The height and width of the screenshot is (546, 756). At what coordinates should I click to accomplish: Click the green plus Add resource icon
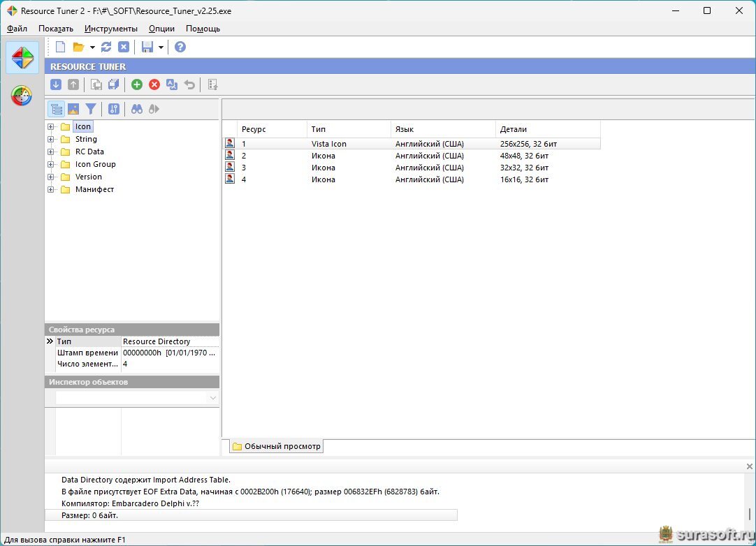(137, 84)
